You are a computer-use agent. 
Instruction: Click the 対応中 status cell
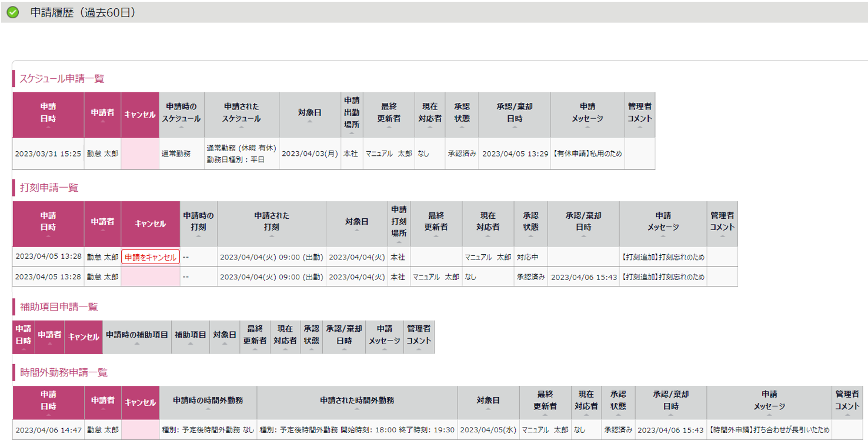click(531, 257)
